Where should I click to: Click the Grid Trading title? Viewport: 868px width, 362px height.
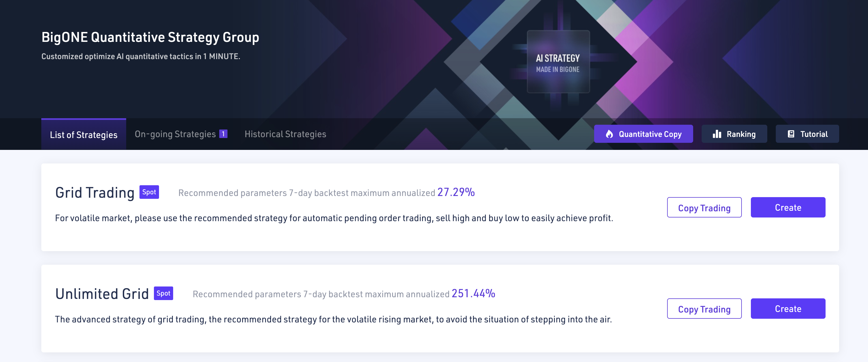(x=95, y=193)
